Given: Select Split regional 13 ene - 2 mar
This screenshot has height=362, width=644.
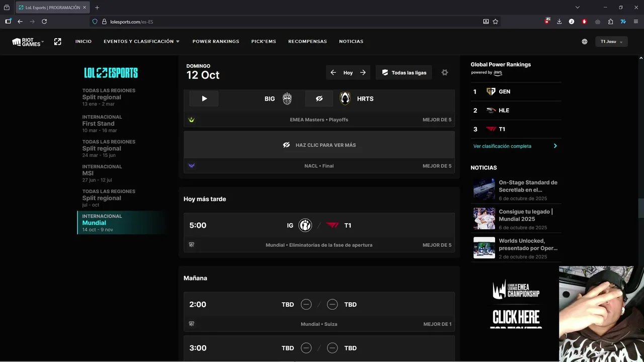Looking at the screenshot, I should 121,97.
